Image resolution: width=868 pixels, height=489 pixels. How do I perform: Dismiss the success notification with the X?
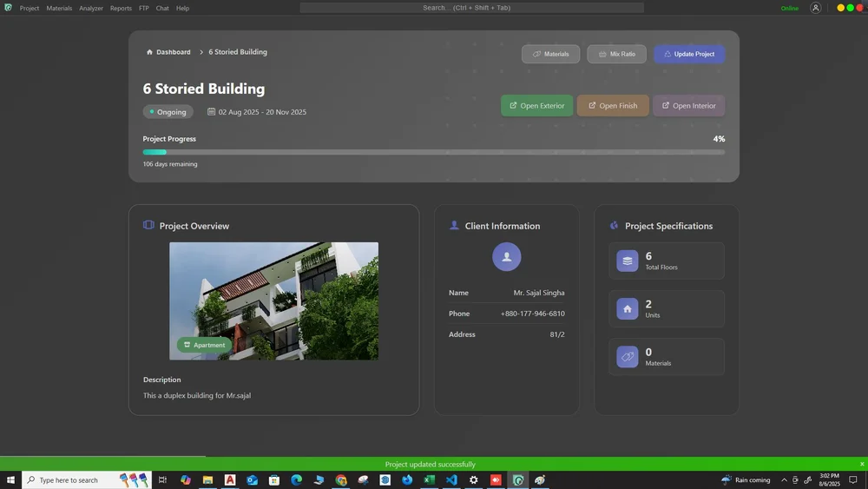tap(861, 464)
